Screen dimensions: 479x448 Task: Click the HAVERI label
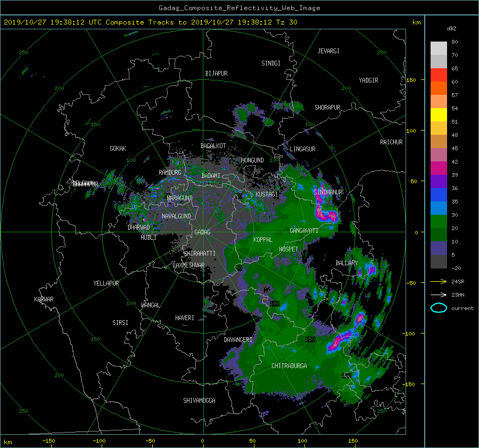[x=185, y=318]
